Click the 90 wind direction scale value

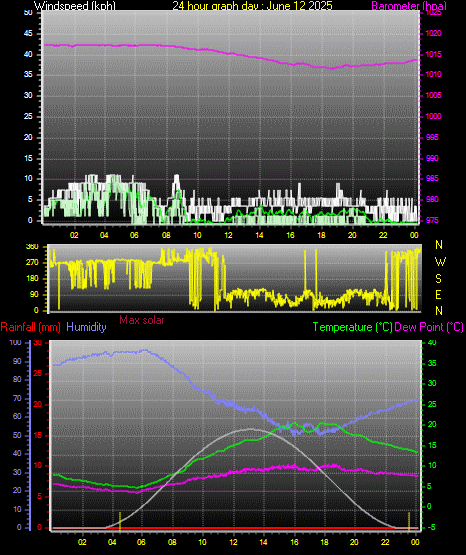(x=34, y=295)
